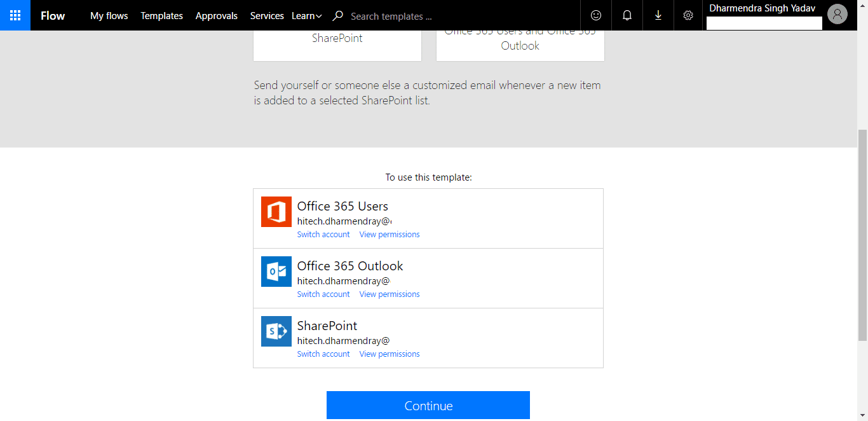View permissions for Office 365 Outlook
This screenshot has width=868, height=421.
pos(390,294)
